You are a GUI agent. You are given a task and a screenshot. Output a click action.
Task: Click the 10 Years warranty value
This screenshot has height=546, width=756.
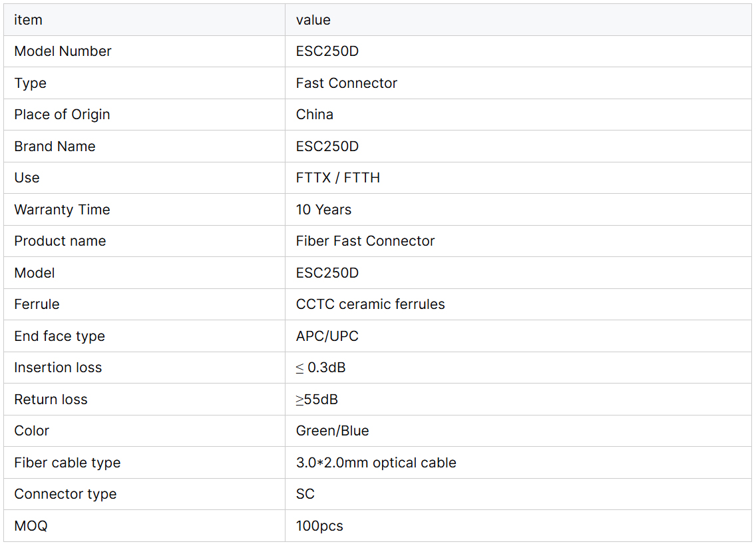323,210
